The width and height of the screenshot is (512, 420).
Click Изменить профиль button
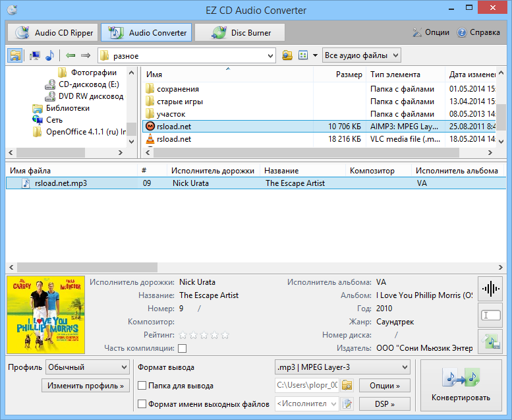[86, 386]
